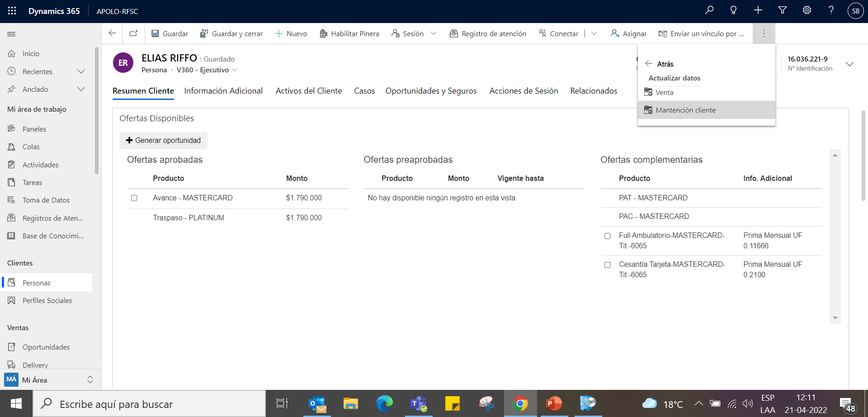
Task: Open the Windows Start menu
Action: click(x=16, y=403)
